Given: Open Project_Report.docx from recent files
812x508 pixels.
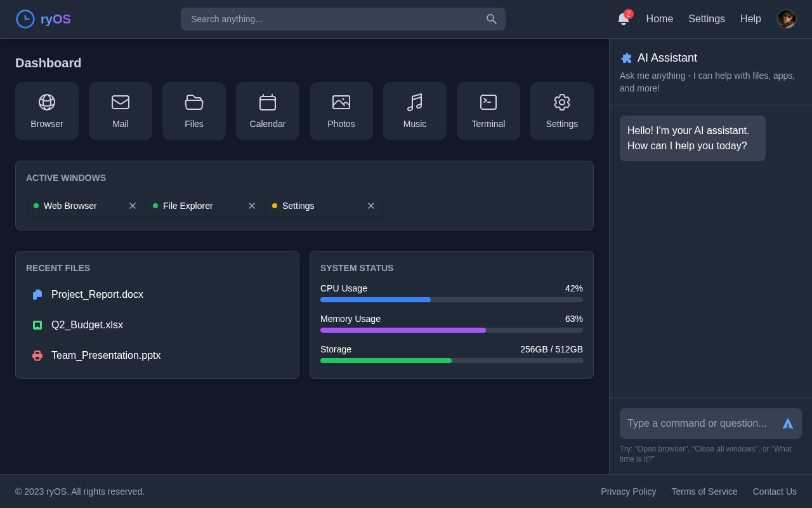Looking at the screenshot, I should point(97,295).
